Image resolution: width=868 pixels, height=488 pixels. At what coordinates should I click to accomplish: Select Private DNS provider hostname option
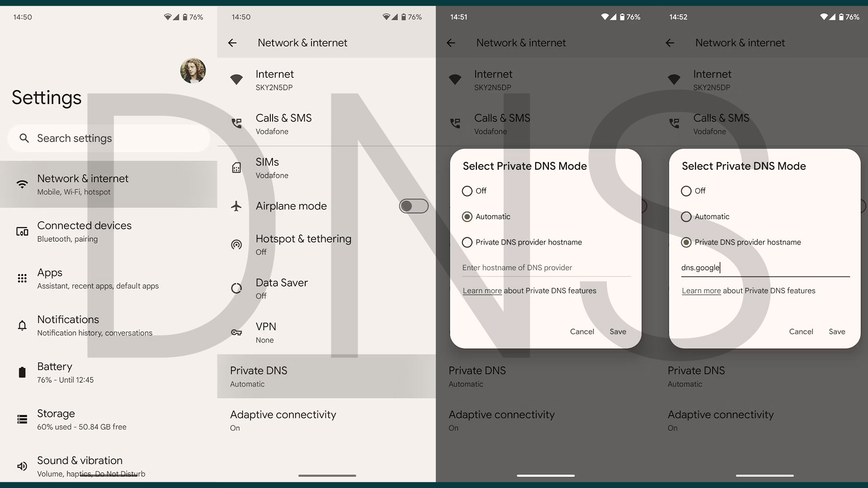coord(467,242)
